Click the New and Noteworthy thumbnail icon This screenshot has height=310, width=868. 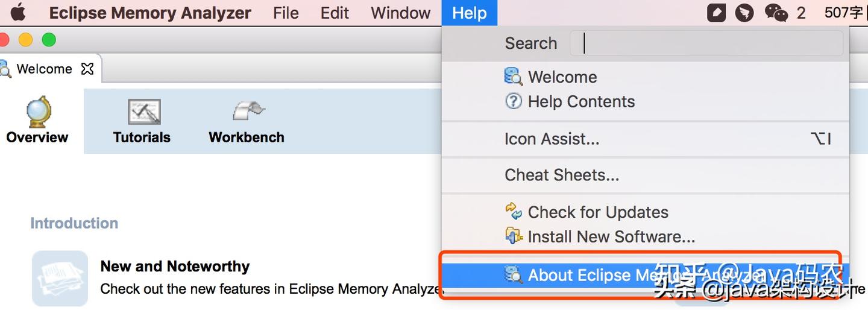[60, 277]
